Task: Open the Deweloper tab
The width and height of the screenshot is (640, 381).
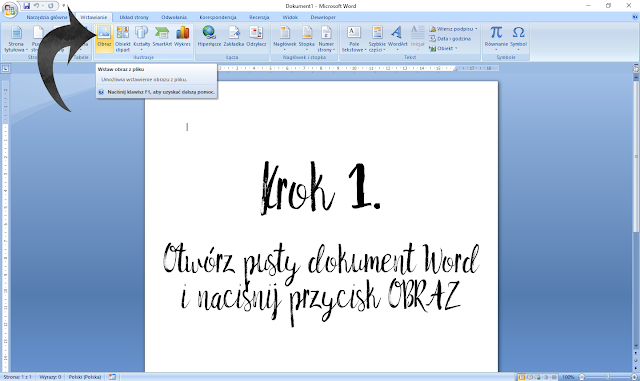Action: pos(323,17)
